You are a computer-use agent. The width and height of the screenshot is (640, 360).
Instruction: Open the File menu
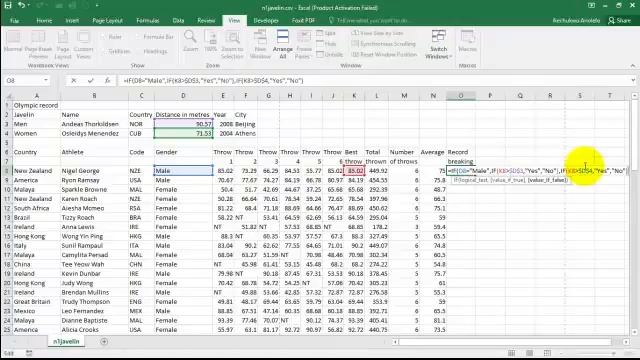pyautogui.click(x=14, y=20)
